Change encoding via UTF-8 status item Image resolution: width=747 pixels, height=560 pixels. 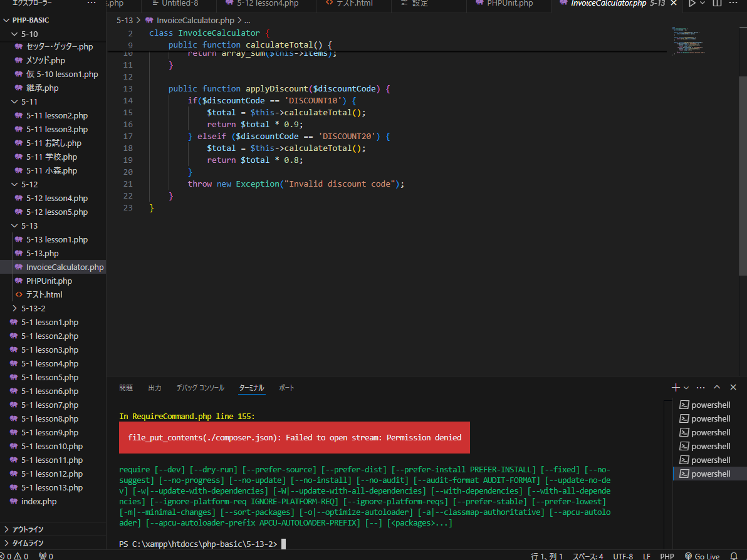coord(623,556)
